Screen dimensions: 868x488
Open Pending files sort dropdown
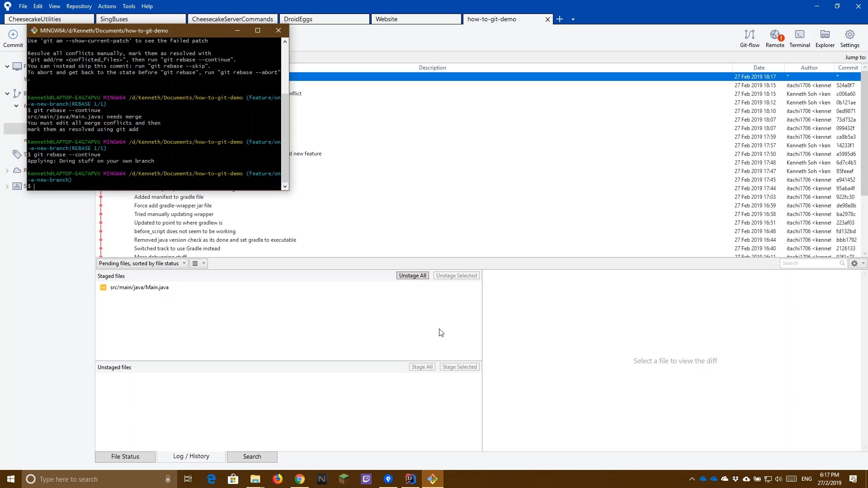[142, 263]
